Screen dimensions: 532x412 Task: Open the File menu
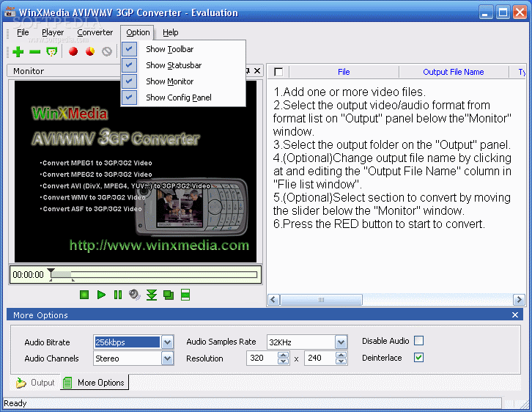[23, 32]
